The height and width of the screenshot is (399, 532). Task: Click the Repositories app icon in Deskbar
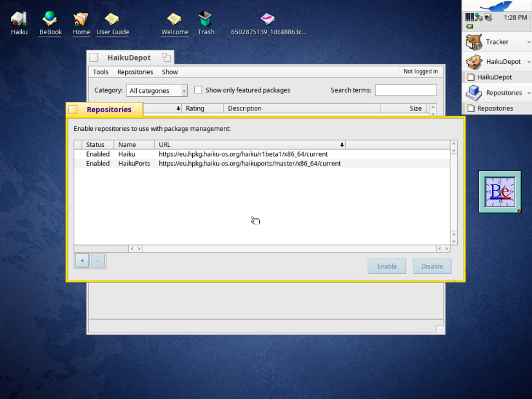[474, 93]
